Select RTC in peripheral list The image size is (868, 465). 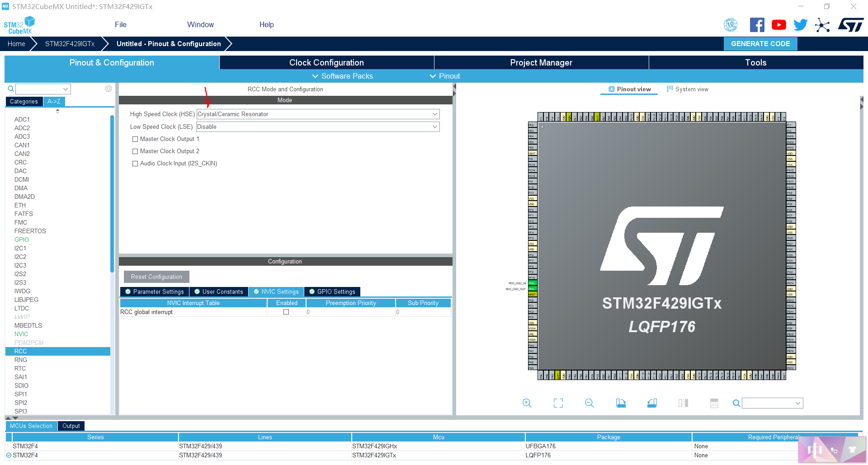[x=20, y=369]
